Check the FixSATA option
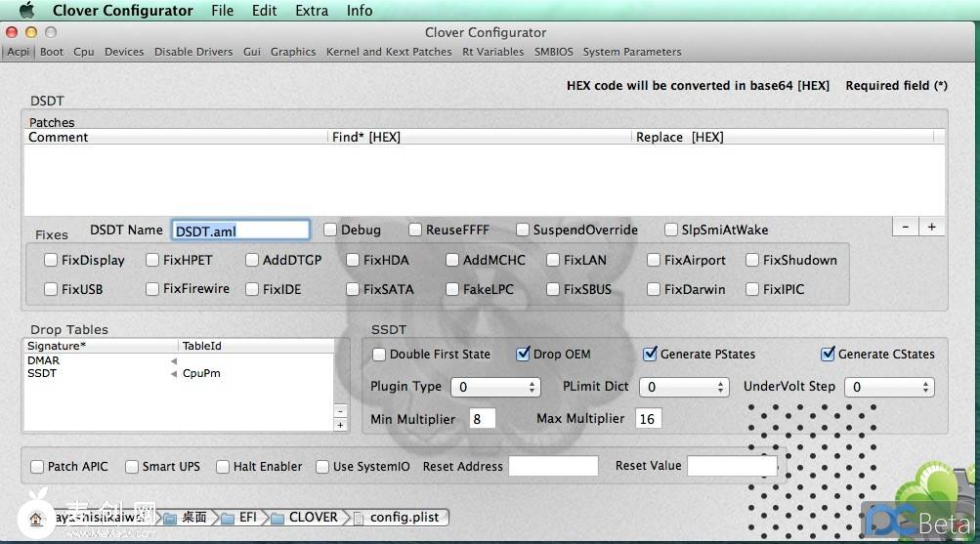 [353, 289]
